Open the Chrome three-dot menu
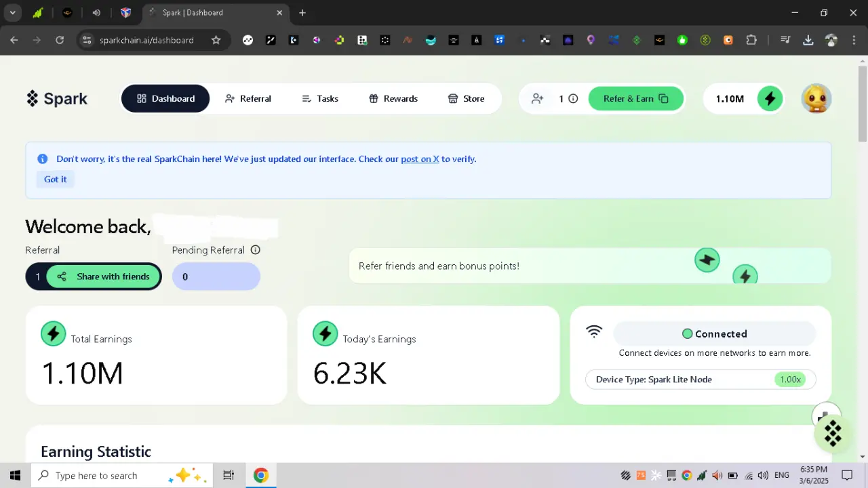 coord(854,40)
